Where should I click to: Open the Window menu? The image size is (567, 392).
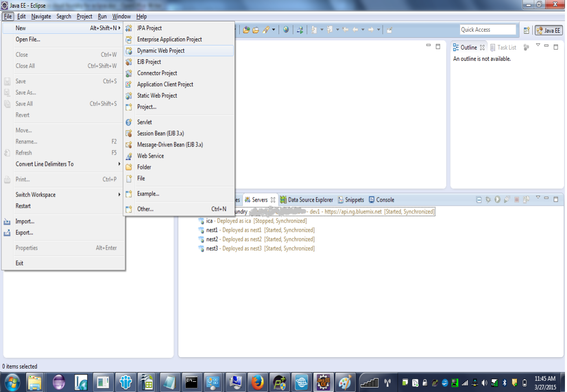121,16
